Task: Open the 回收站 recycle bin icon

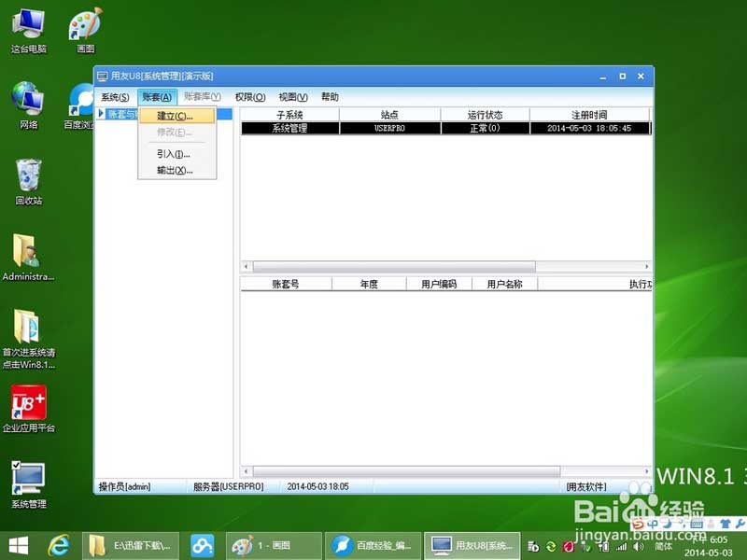Action: click(x=29, y=182)
